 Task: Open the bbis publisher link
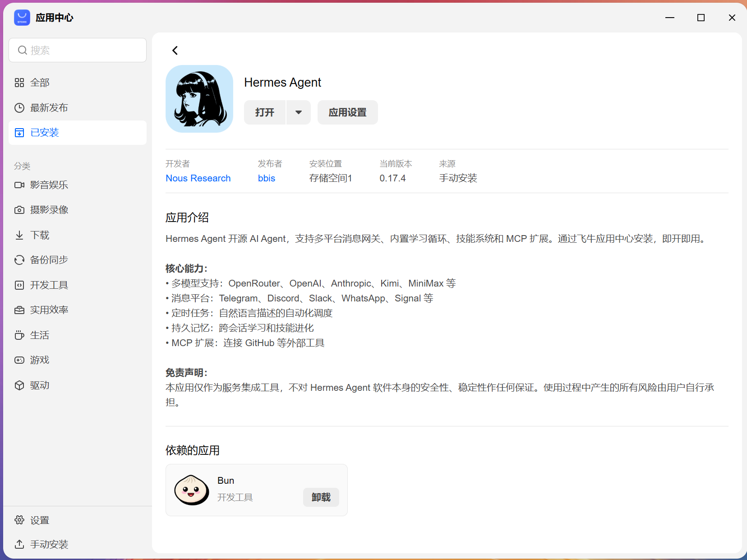[x=267, y=178]
